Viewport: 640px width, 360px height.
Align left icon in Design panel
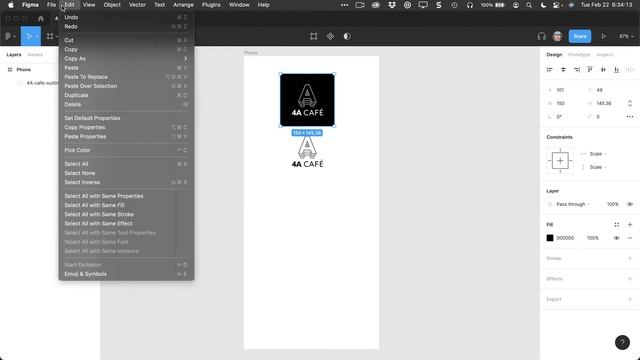[550, 70]
